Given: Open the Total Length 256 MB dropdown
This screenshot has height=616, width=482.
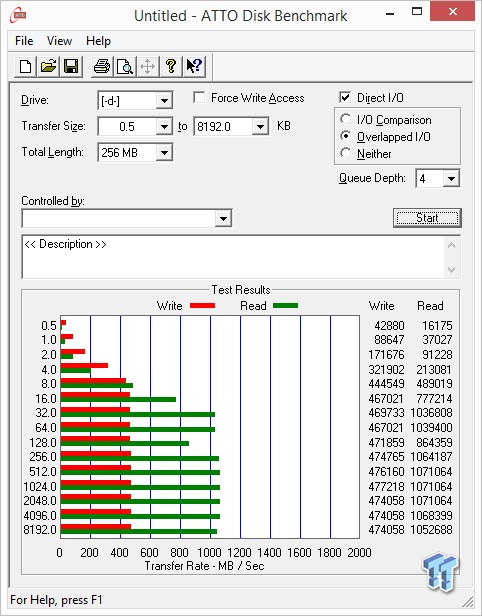Looking at the screenshot, I should (x=164, y=152).
